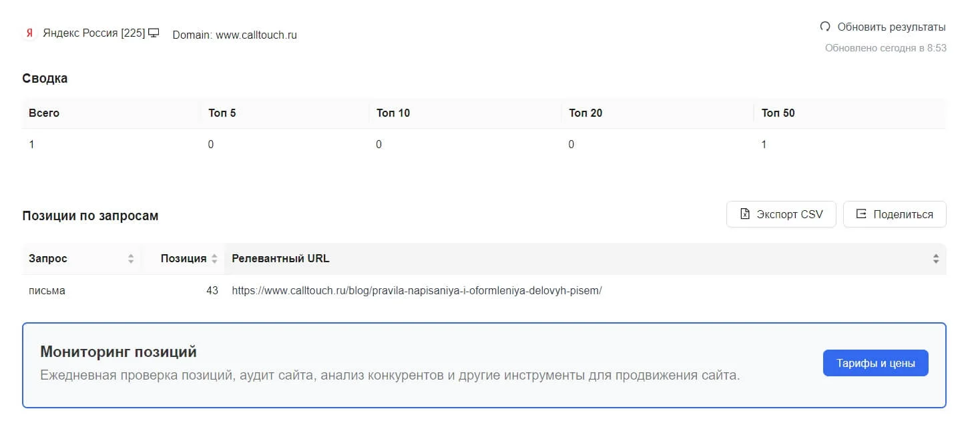Open Тарифы и цены

[x=875, y=363]
